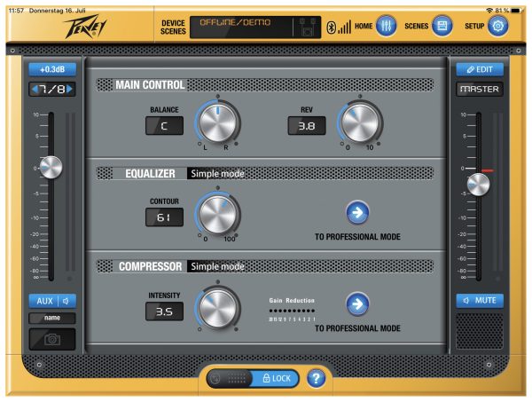This screenshot has height=402, width=532.
Task: Mute the master output
Action: click(x=480, y=301)
